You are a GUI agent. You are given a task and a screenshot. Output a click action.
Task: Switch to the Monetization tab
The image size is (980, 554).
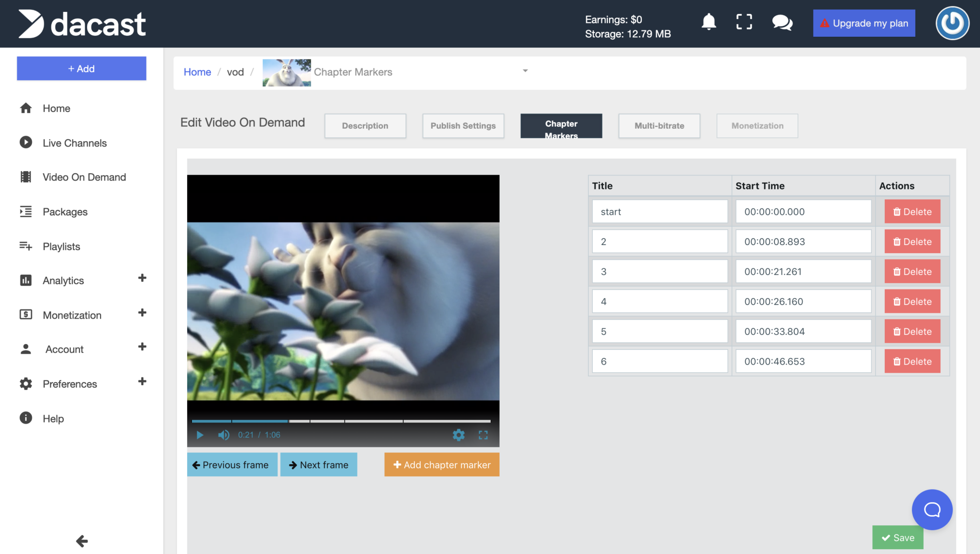click(757, 126)
